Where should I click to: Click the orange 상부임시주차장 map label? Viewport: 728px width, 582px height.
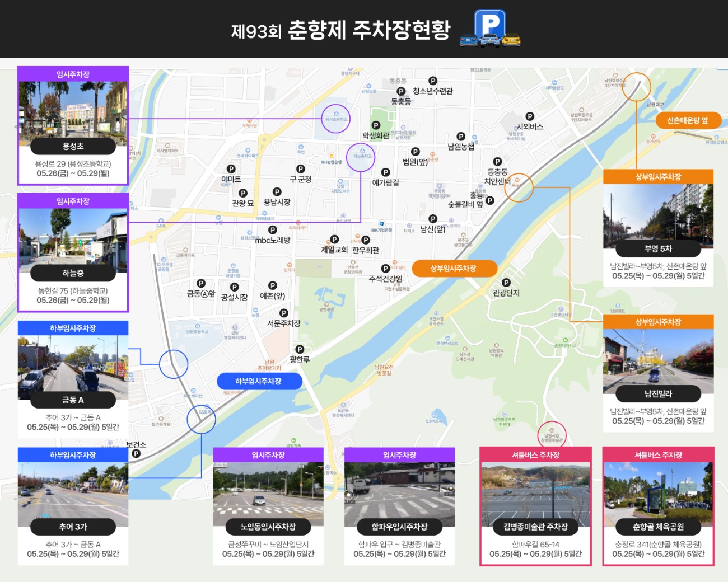click(x=454, y=269)
